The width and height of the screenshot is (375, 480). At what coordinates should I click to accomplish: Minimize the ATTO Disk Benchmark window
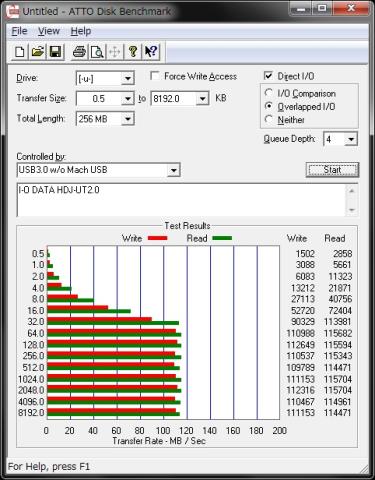click(x=301, y=8)
